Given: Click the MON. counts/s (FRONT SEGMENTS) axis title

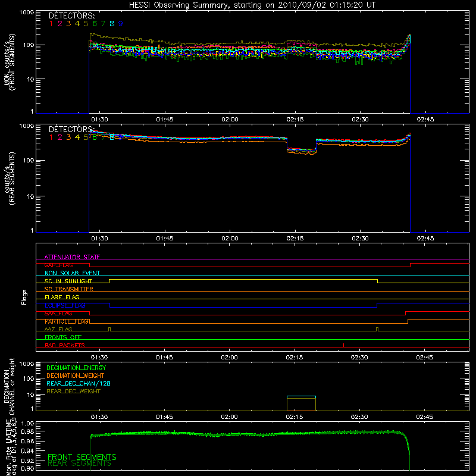Looking at the screenshot, I should pyautogui.click(x=10, y=62).
